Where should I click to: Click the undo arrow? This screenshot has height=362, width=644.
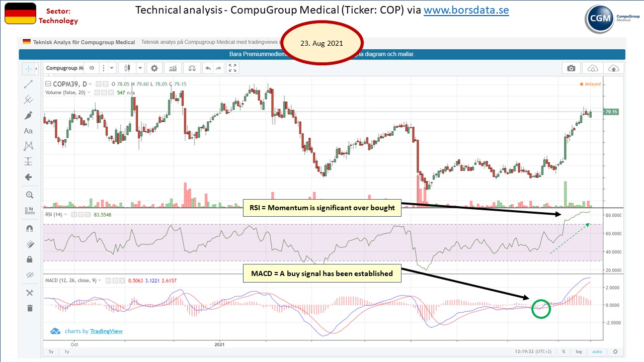(207, 68)
